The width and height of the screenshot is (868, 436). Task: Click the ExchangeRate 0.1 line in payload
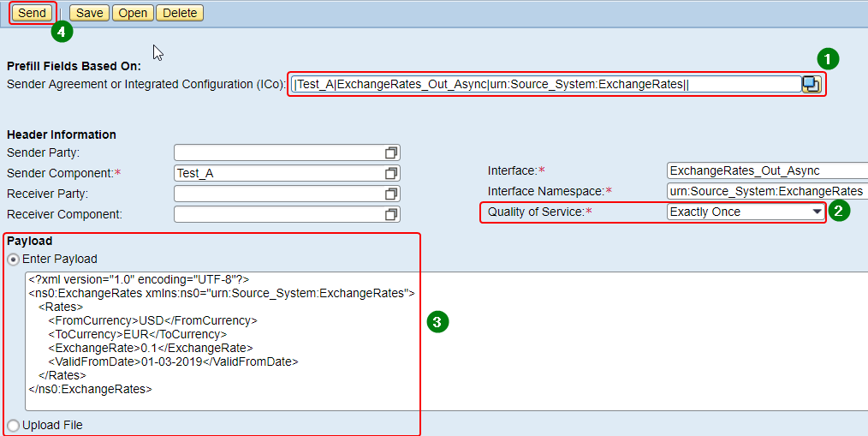[x=151, y=348]
